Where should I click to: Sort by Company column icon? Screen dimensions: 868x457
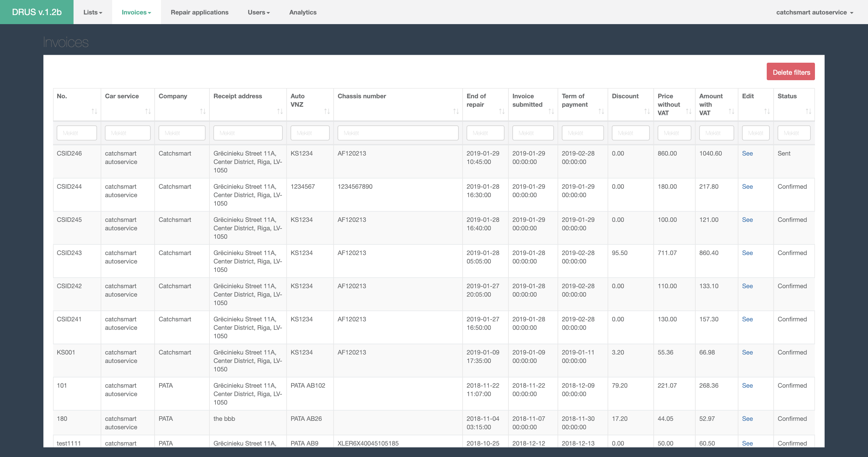pos(203,111)
